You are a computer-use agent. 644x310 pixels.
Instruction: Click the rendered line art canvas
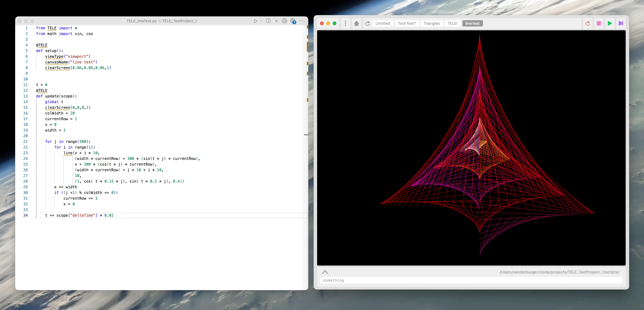pos(471,148)
